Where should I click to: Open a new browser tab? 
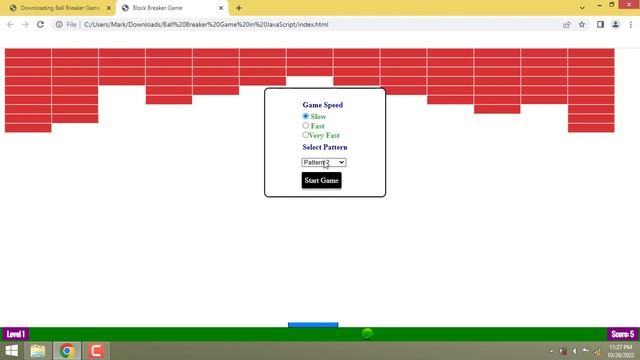click(x=239, y=8)
